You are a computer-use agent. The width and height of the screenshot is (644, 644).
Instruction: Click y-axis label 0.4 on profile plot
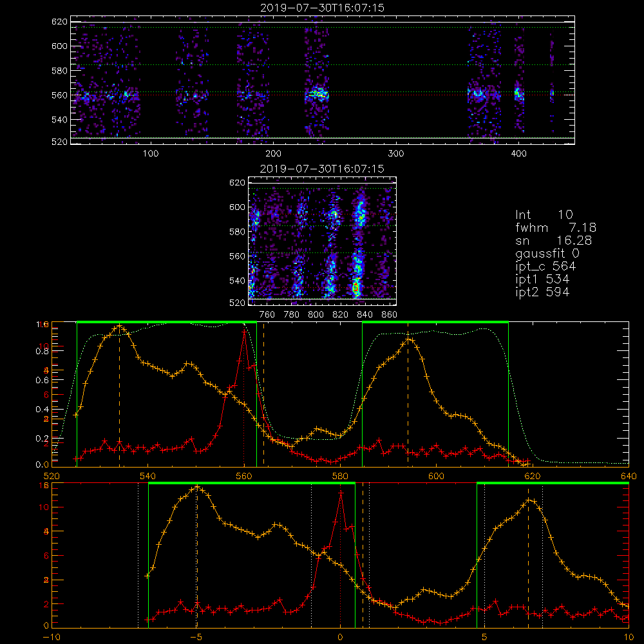pyautogui.click(x=42, y=410)
